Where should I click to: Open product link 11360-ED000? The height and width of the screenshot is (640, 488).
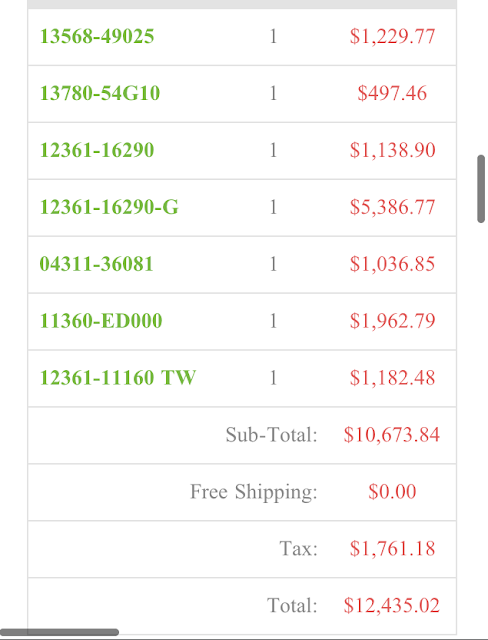point(101,320)
